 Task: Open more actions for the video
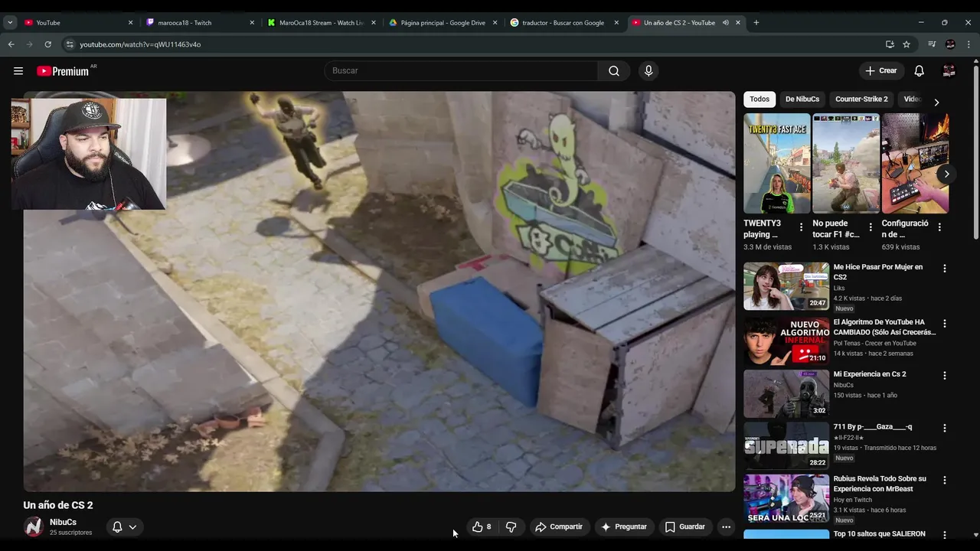[726, 527]
